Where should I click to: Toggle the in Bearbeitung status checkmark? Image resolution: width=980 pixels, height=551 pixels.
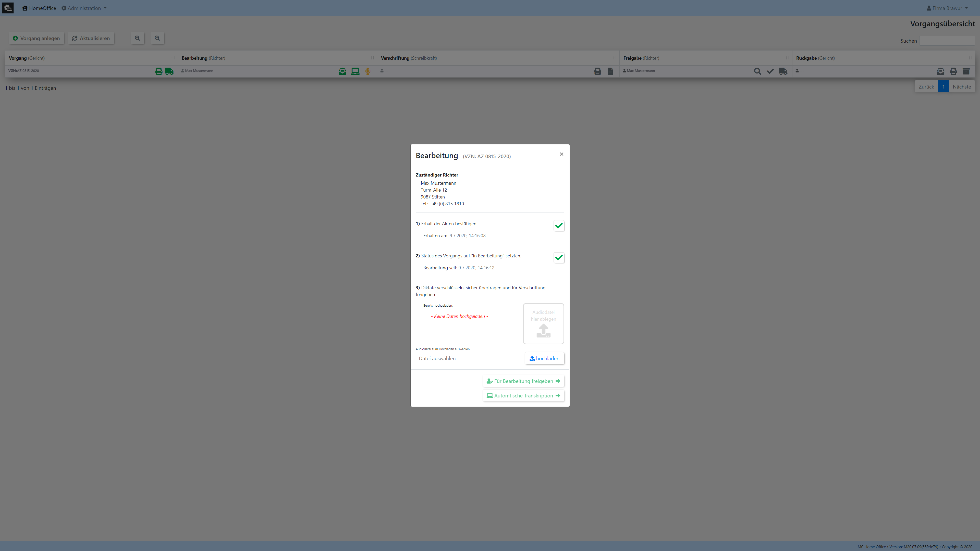559,258
